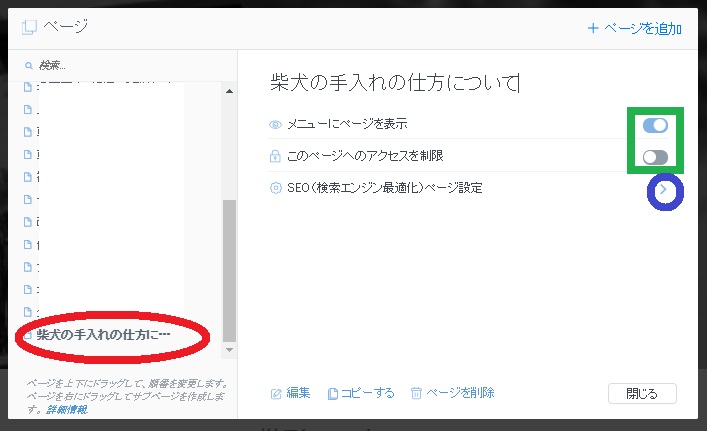The height and width of the screenshot is (431, 707).
Task: Click ページを削除 to delete the page
Action: pyautogui.click(x=452, y=393)
